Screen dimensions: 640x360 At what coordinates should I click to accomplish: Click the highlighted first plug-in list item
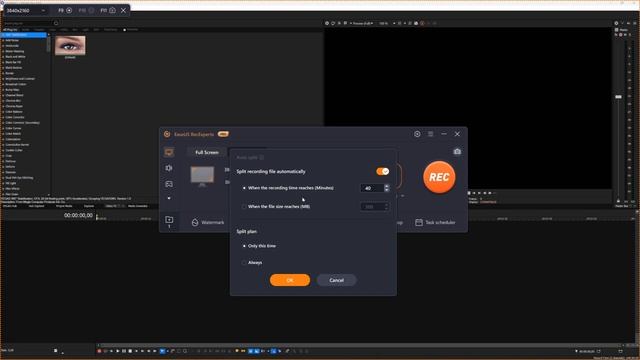(24, 35)
